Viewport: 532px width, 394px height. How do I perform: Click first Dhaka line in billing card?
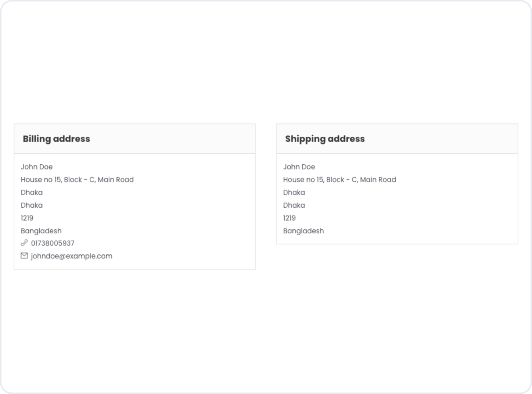pos(32,193)
